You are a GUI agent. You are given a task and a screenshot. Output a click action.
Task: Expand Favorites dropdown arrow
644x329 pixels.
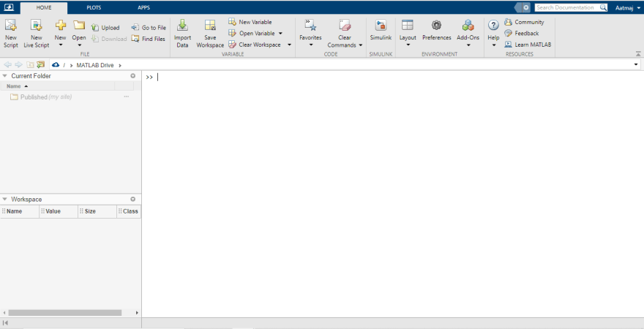coord(310,45)
